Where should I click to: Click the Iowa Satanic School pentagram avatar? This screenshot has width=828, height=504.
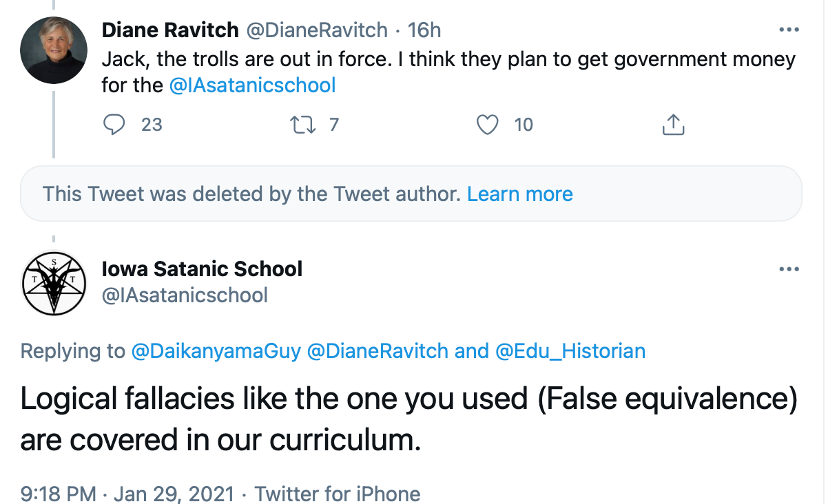53,283
